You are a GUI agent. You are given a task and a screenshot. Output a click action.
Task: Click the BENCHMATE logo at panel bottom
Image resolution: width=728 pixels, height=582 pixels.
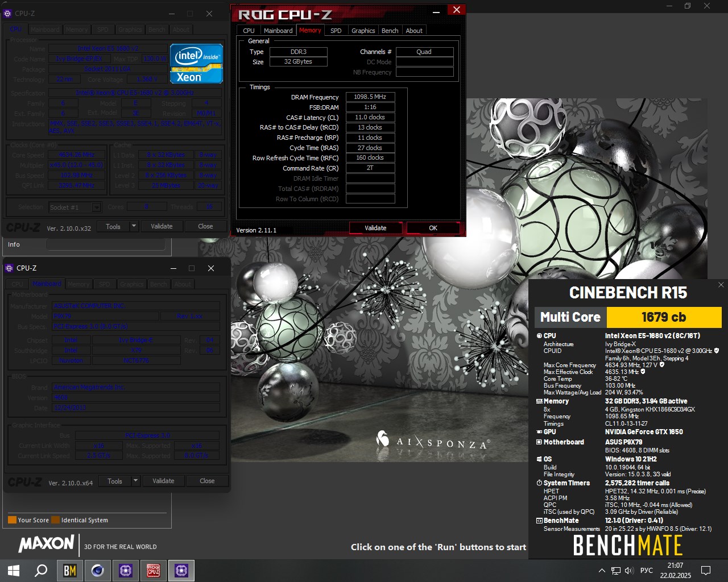628,546
